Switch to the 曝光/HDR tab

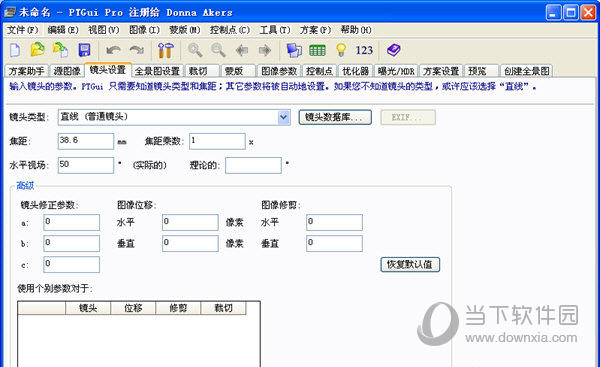click(x=396, y=71)
